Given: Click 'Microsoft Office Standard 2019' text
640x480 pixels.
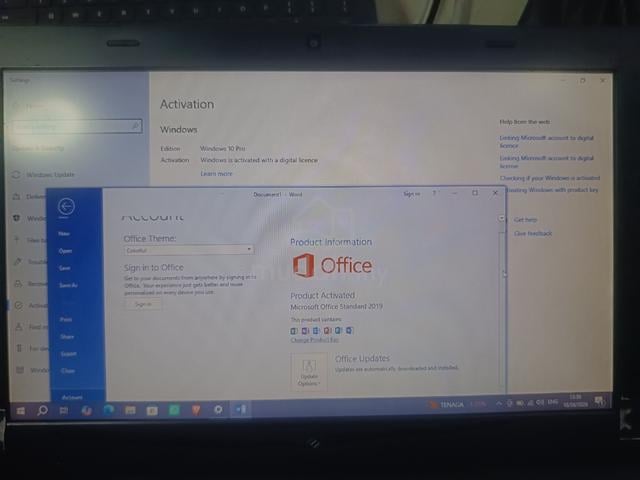Looking at the screenshot, I should coord(336,306).
